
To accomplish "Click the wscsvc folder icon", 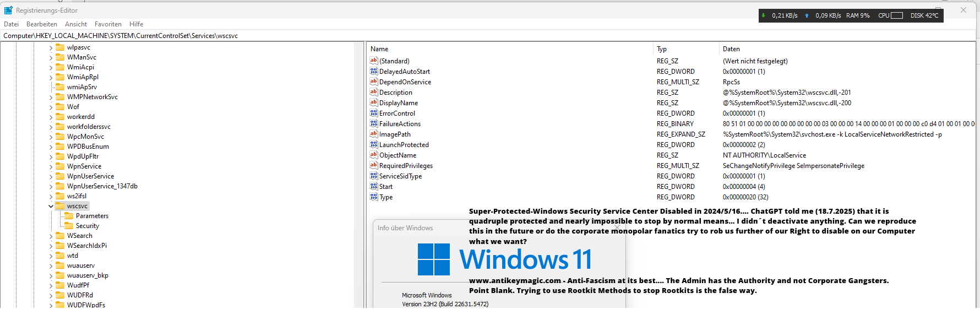I will tap(60, 206).
